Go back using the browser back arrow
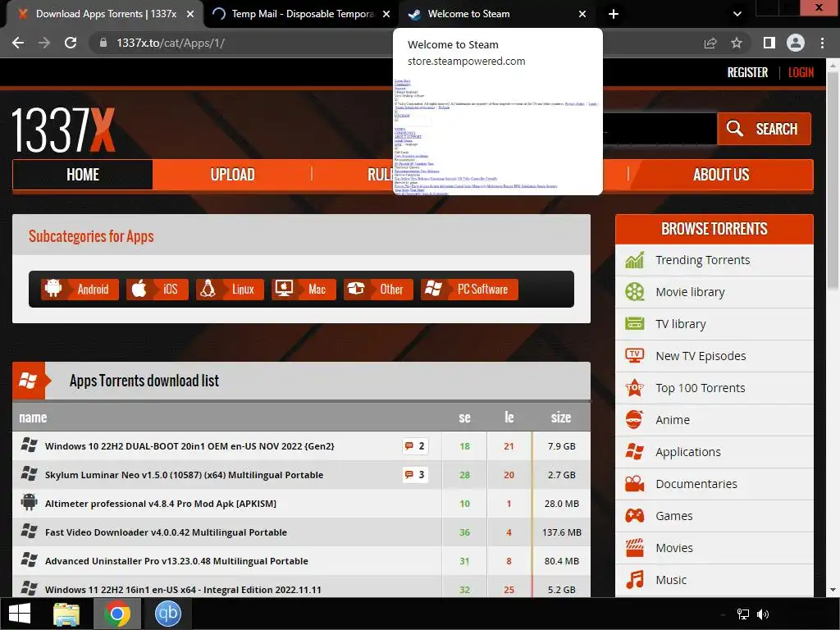Image resolution: width=840 pixels, height=630 pixels. pos(18,43)
